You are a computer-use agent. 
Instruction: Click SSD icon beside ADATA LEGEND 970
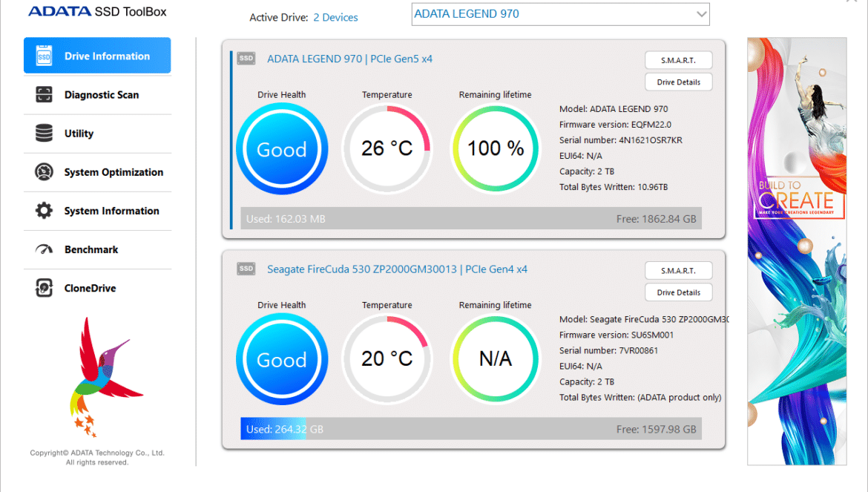pyautogui.click(x=246, y=58)
